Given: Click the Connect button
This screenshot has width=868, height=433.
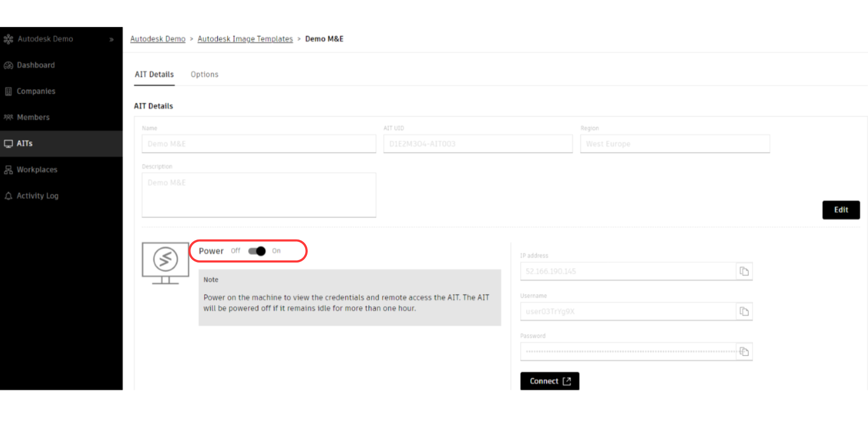Looking at the screenshot, I should pyautogui.click(x=550, y=381).
